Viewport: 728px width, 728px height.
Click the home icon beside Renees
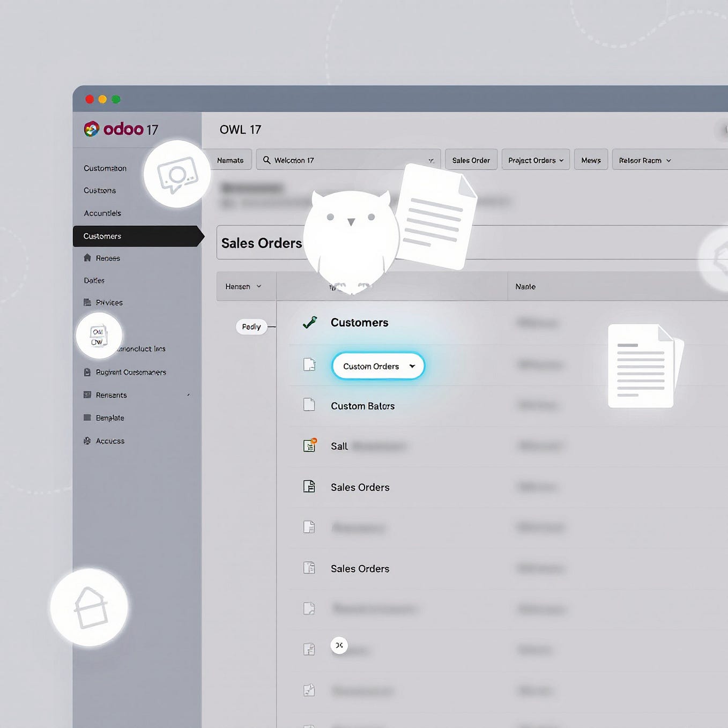[x=88, y=258]
